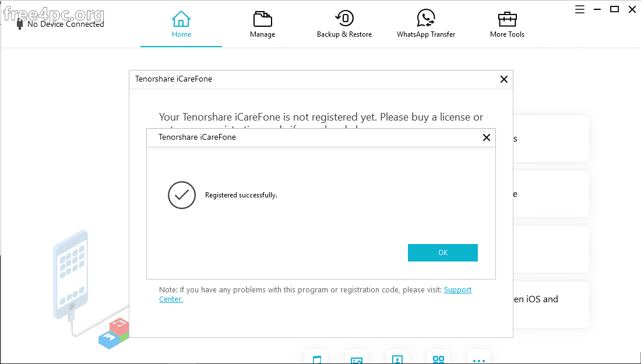This screenshot has width=641, height=364.
Task: Select the Manage folder icon
Action: click(262, 19)
